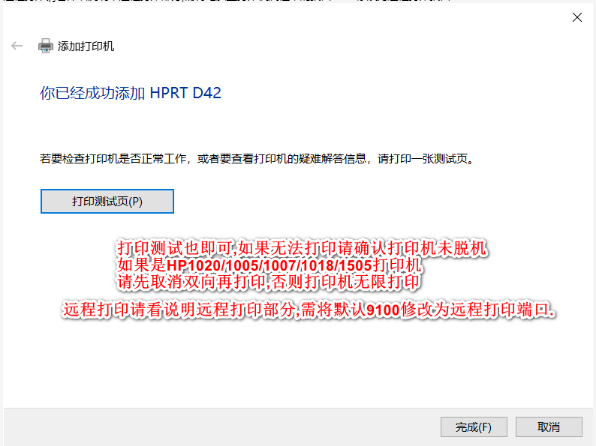Click the 打印测试页(P) button
The height and width of the screenshot is (446, 596).
pyautogui.click(x=107, y=201)
